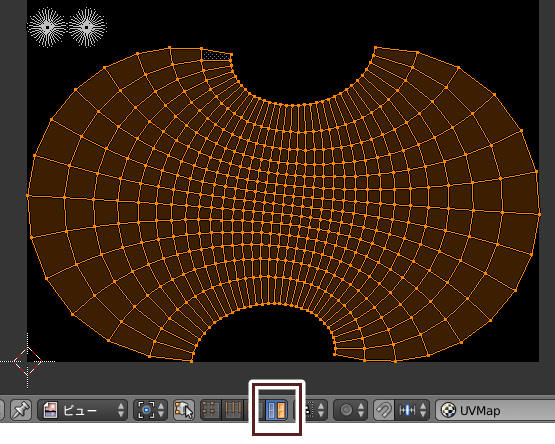Click the dotted selected face at the top of the UV island
Viewport: 555px width, 444px height.
(x=217, y=56)
